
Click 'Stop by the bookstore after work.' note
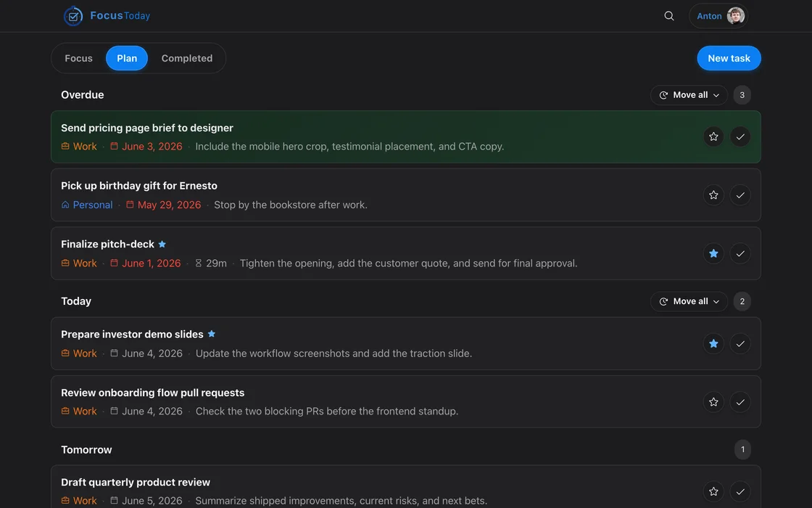coord(291,205)
